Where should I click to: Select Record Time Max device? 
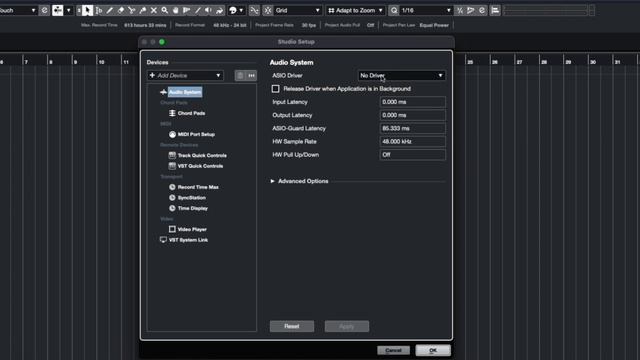[x=198, y=187]
